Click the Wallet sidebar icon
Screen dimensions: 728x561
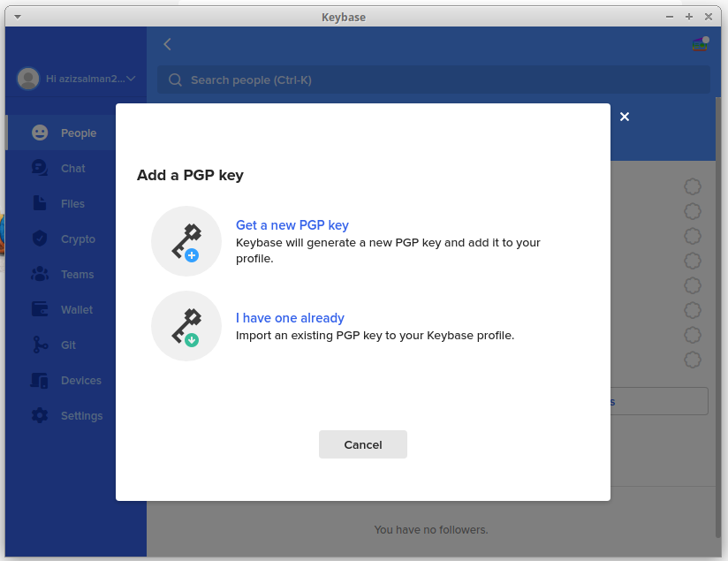[40, 309]
